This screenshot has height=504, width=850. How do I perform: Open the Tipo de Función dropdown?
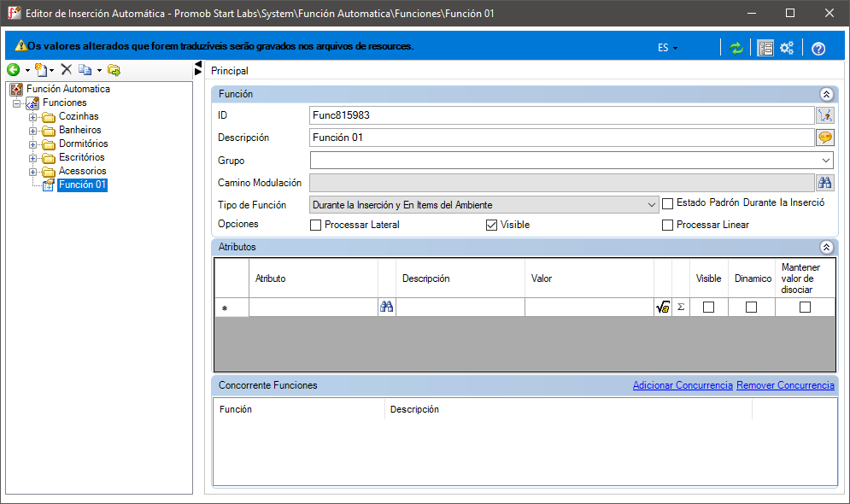tap(652, 205)
